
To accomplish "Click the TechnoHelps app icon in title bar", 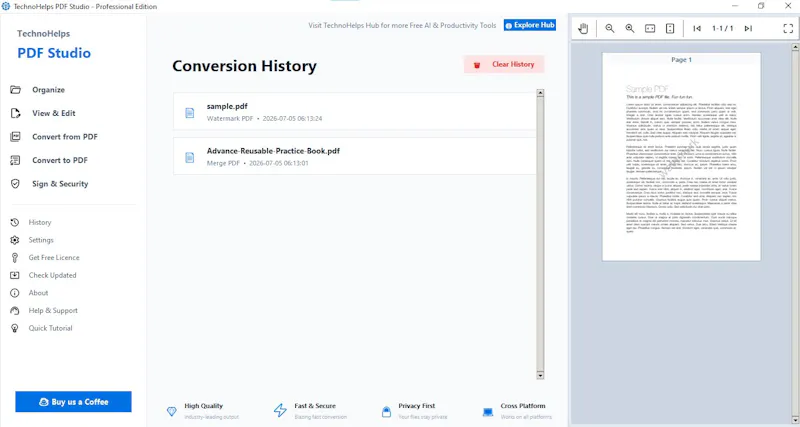I will point(6,6).
